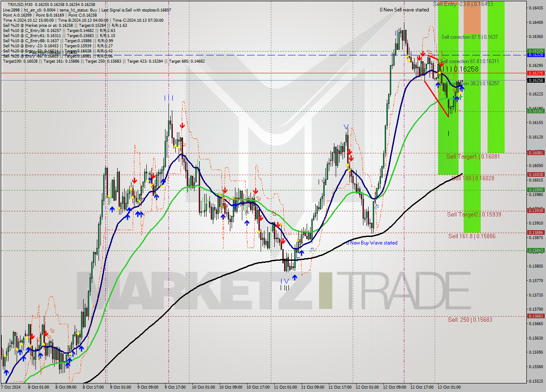
Task: Click the 0.16120 price scale value
Action: 536,137
